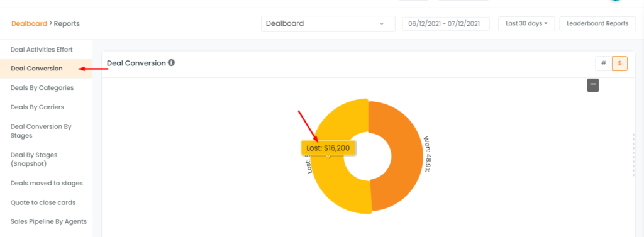Open Leaderboard Reports

tap(597, 23)
